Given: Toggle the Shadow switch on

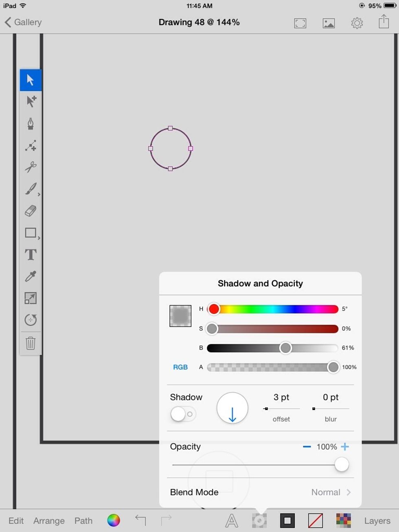Looking at the screenshot, I should [182, 414].
